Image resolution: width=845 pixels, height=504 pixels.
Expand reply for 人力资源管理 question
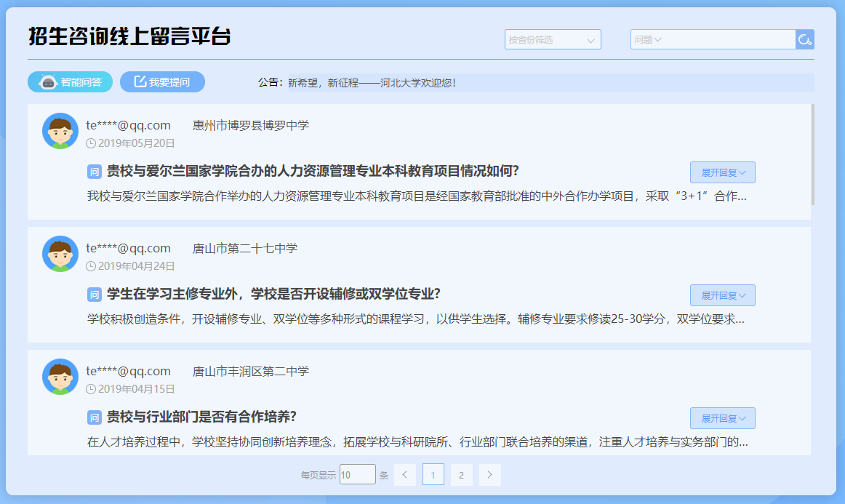tap(723, 172)
